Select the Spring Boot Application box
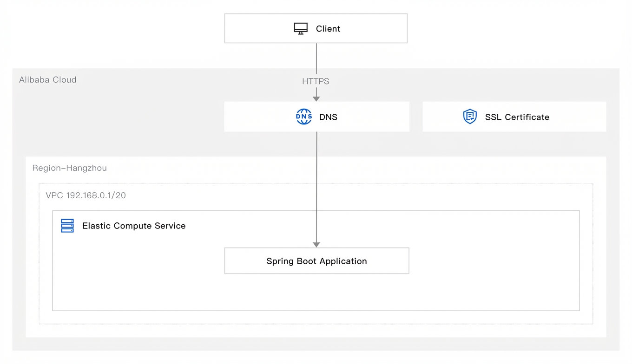This screenshot has height=364, width=632. [x=316, y=260]
